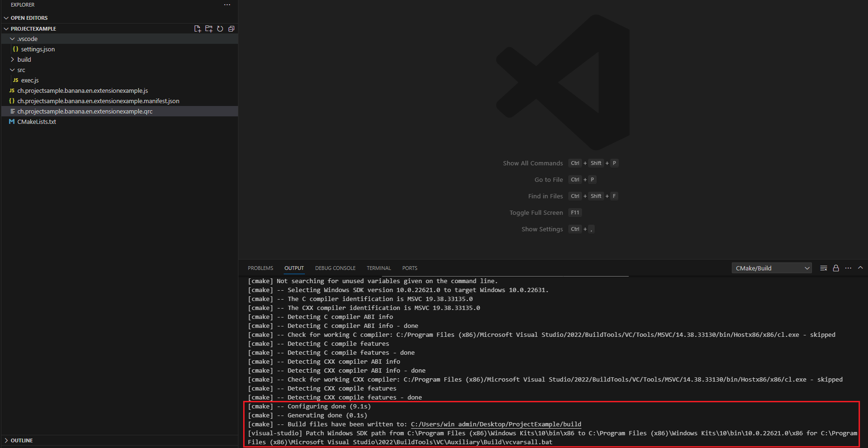Image resolution: width=868 pixels, height=448 pixels.
Task: Switch to the TERMINAL tab
Action: point(379,268)
